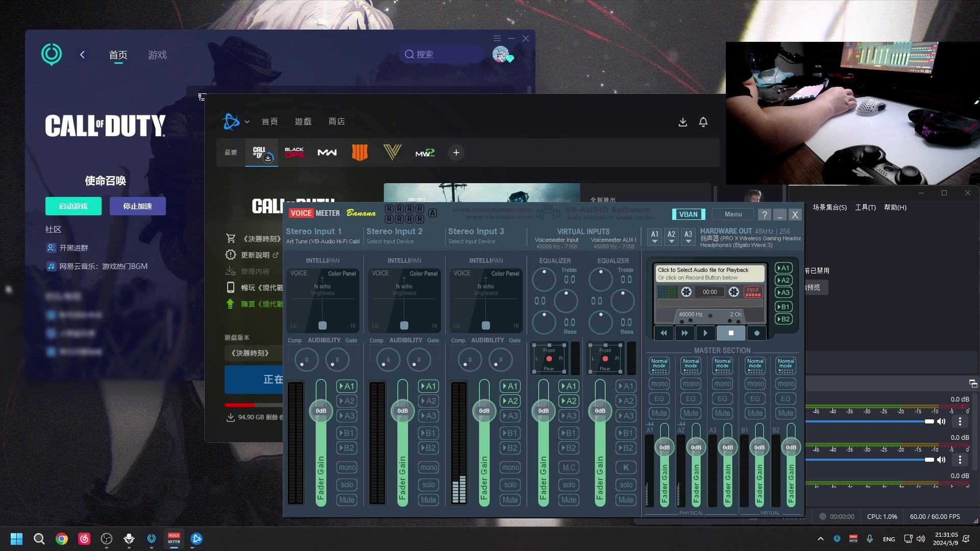Viewport: 980px width, 551px height.
Task: Click the cassette fast-forward button
Action: click(x=684, y=333)
